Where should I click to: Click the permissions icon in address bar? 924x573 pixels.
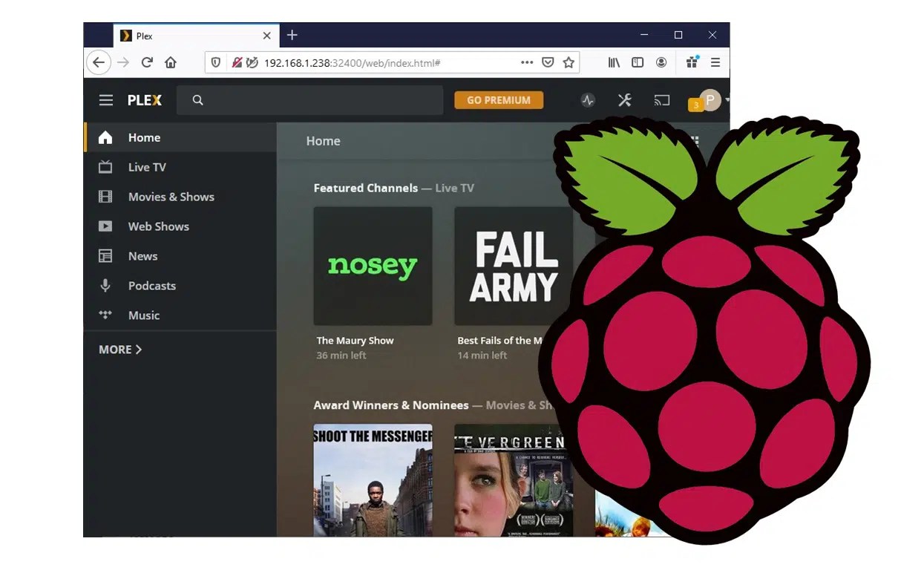point(252,62)
